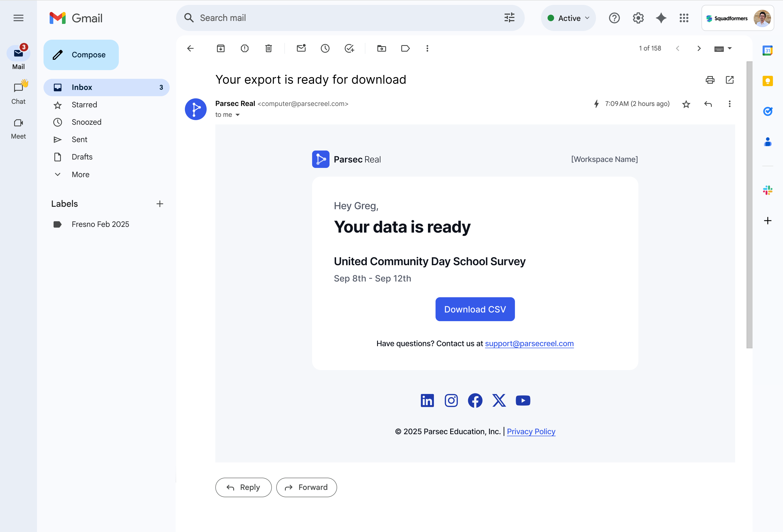The image size is (783, 532).
Task: Report the email as spam
Action: click(245, 48)
